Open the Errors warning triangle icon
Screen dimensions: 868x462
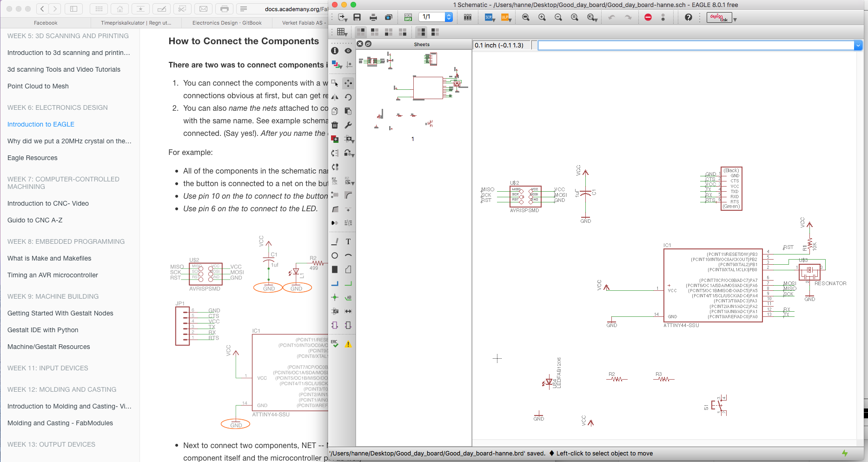click(x=348, y=344)
